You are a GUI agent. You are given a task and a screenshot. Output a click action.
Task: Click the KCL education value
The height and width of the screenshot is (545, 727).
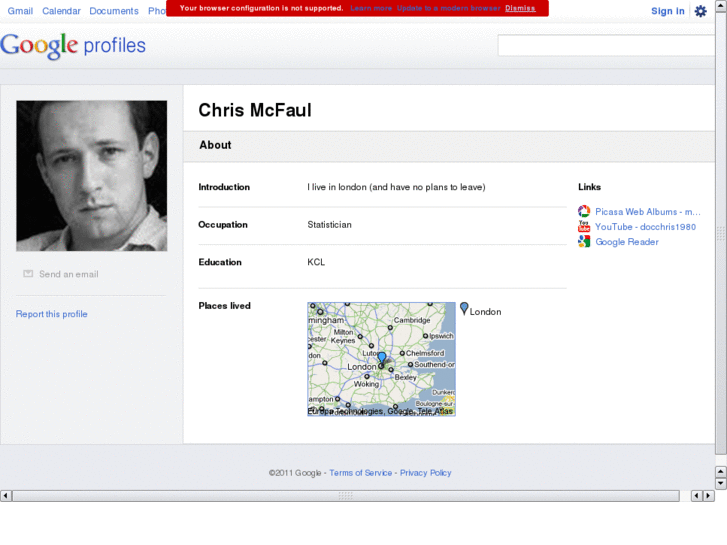tap(316, 262)
